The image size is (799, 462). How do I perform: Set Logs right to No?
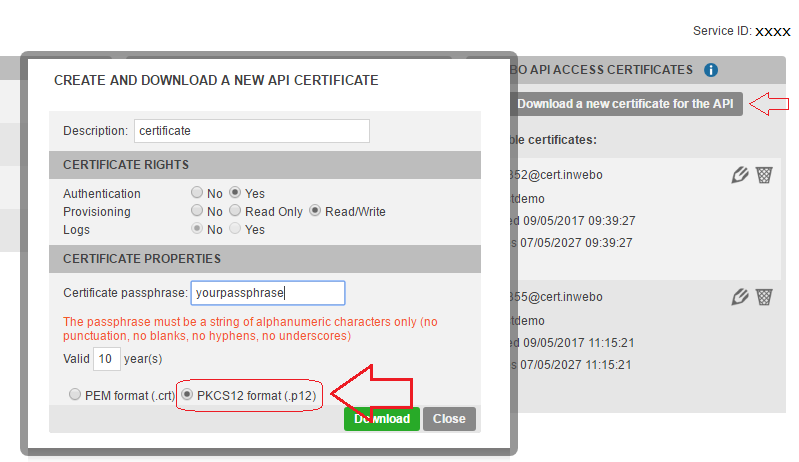tap(197, 230)
